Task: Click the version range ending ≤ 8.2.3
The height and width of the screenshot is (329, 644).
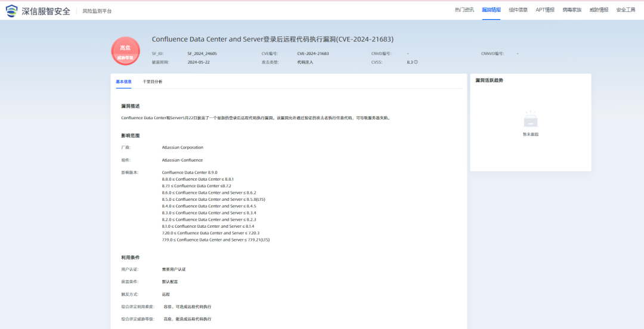Action: coord(209,220)
